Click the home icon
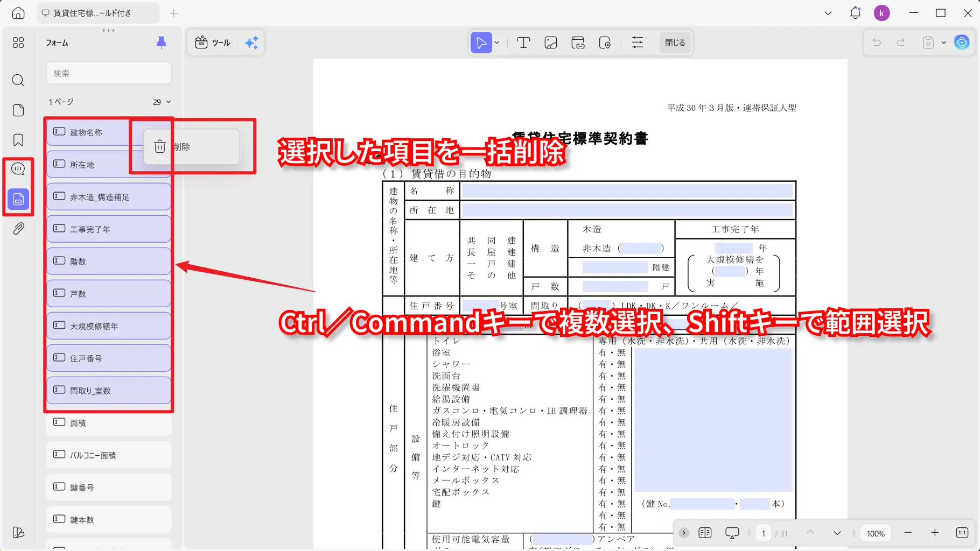 point(18,13)
